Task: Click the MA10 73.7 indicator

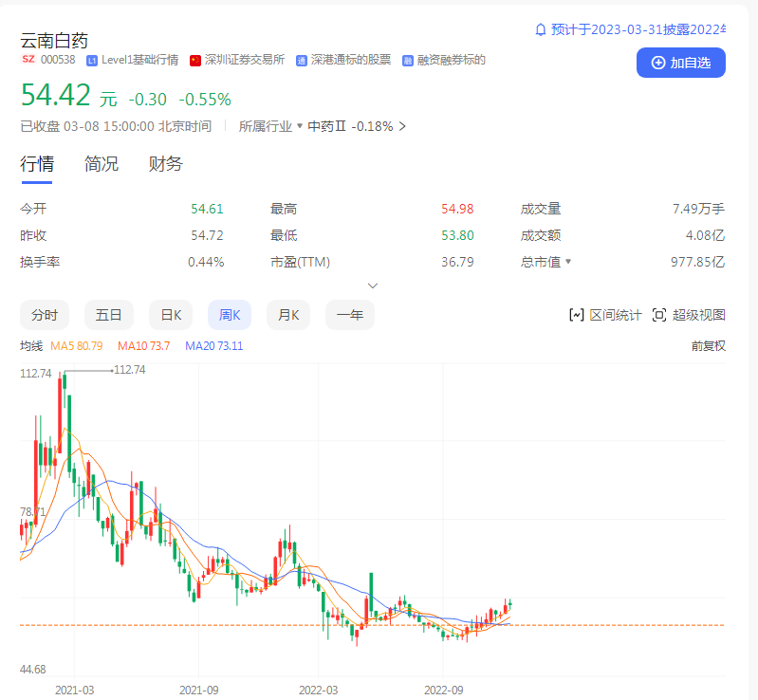Action: [143, 346]
